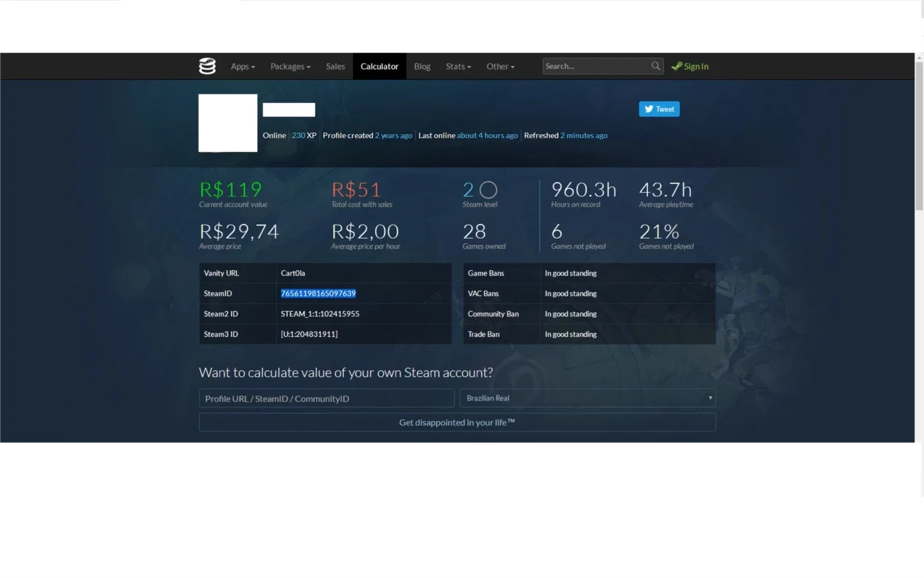Expand the Packages dropdown menu

290,67
